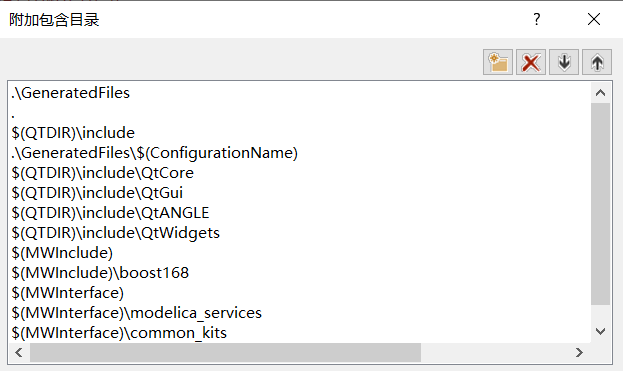The width and height of the screenshot is (623, 371).
Task: Open the help question mark button
Action: (x=537, y=19)
